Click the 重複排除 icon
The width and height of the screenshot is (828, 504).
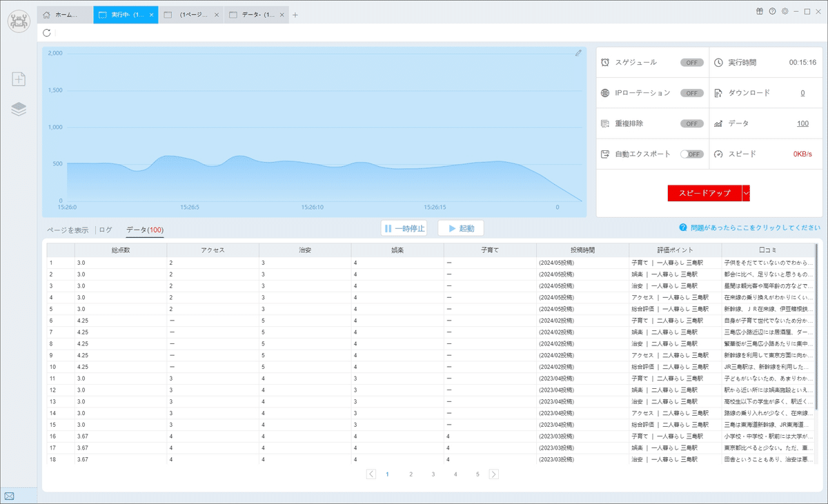point(605,123)
